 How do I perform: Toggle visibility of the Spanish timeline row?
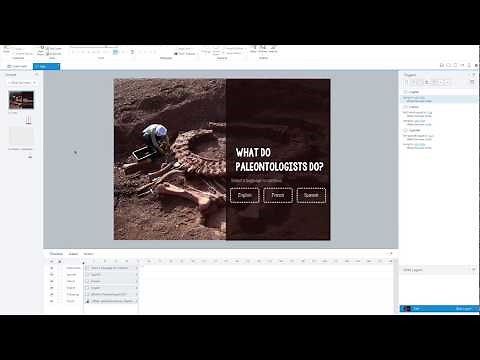52,275
